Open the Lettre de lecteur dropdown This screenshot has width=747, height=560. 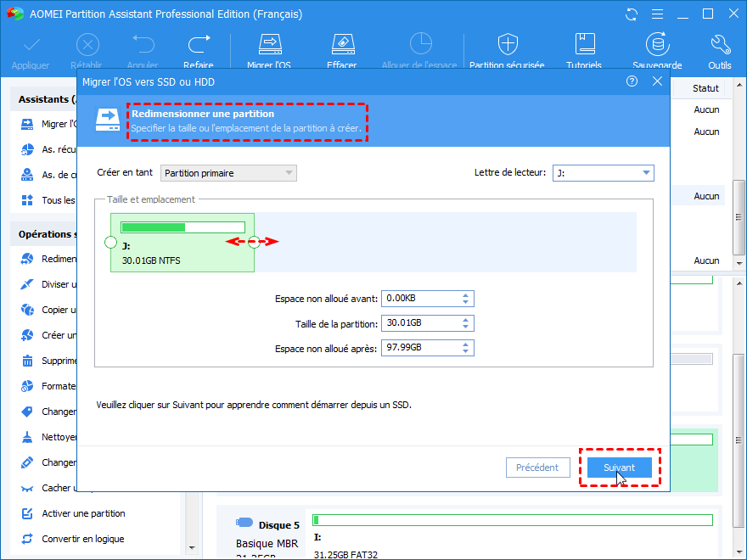point(604,173)
